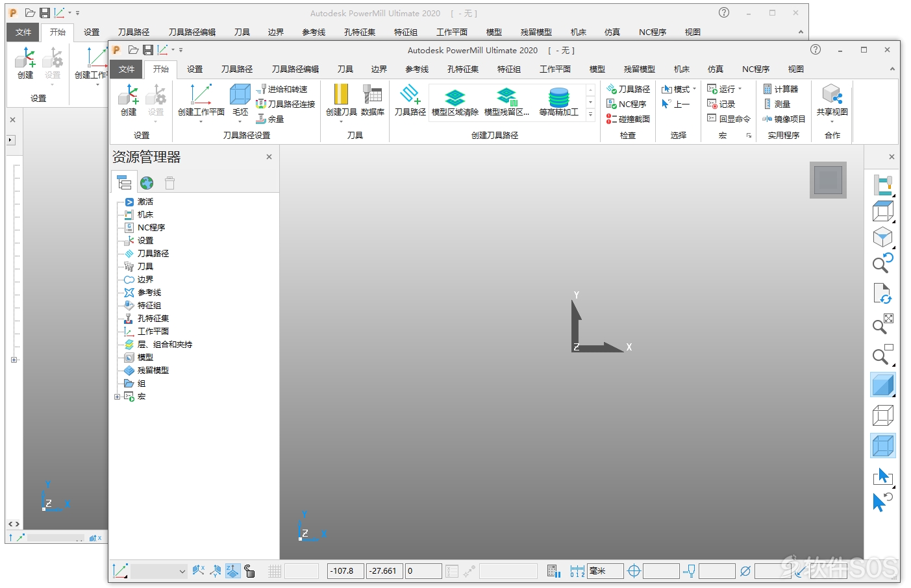Select 模型残留区 model rest strategy

[x=506, y=101]
